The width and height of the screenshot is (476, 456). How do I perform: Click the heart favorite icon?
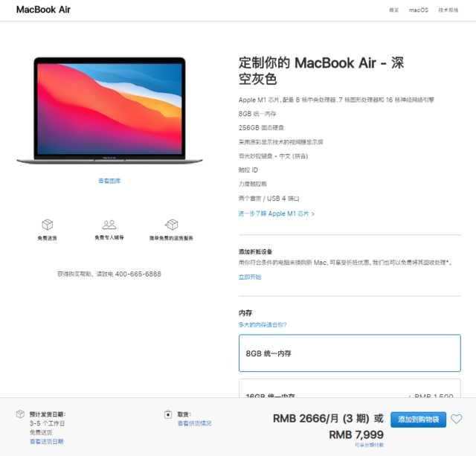coord(456,419)
